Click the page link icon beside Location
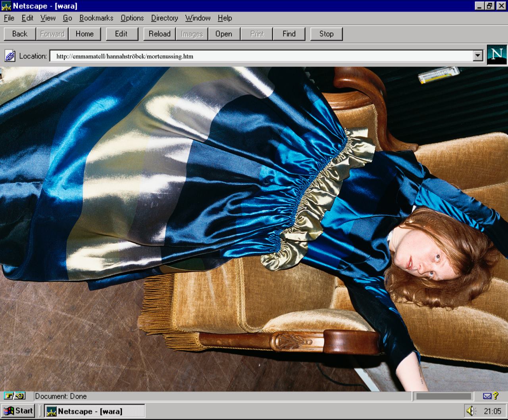This screenshot has width=508, height=420. pos(10,56)
